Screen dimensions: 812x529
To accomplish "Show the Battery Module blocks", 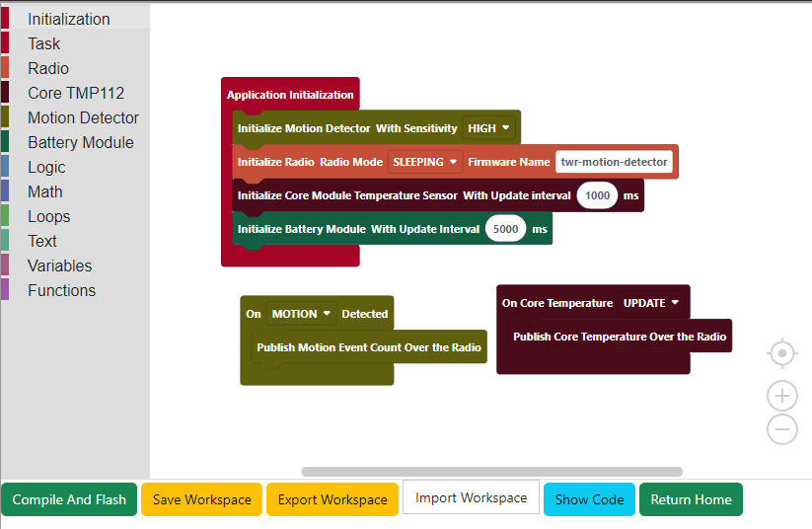I will tap(80, 142).
